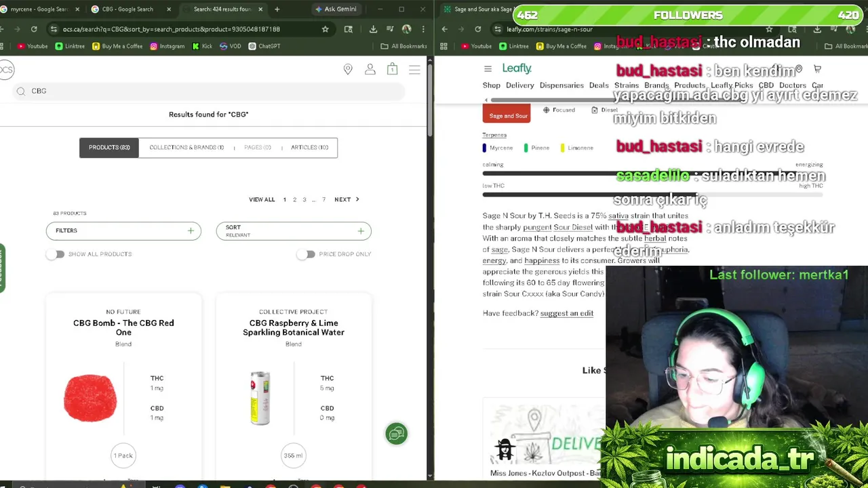This screenshot has height=488, width=868.
Task: Open a new tab with the plus button
Action: click(x=277, y=9)
